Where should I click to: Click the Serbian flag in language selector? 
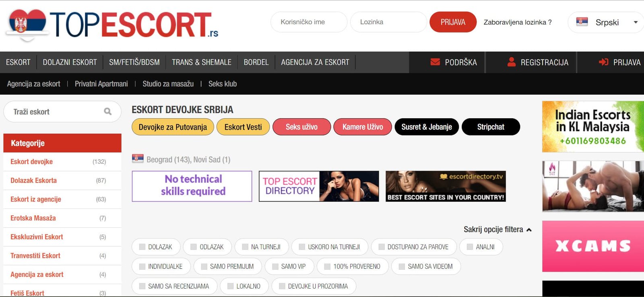coord(582,22)
